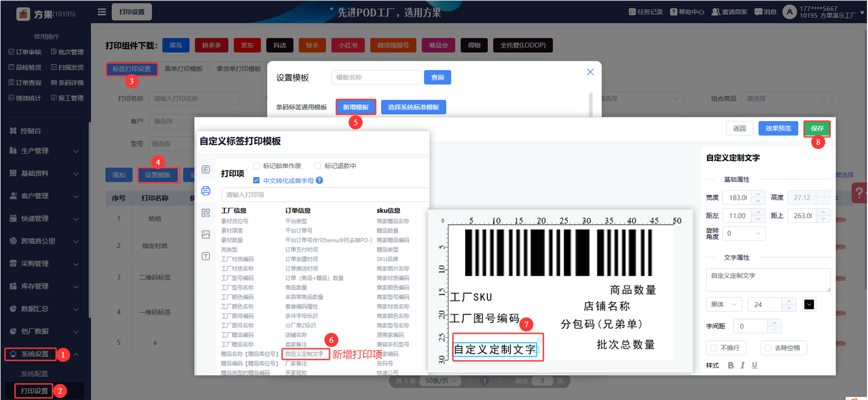Expand 客户管理 menu in the sidebar
The height and width of the screenshot is (400, 868).
(45, 196)
